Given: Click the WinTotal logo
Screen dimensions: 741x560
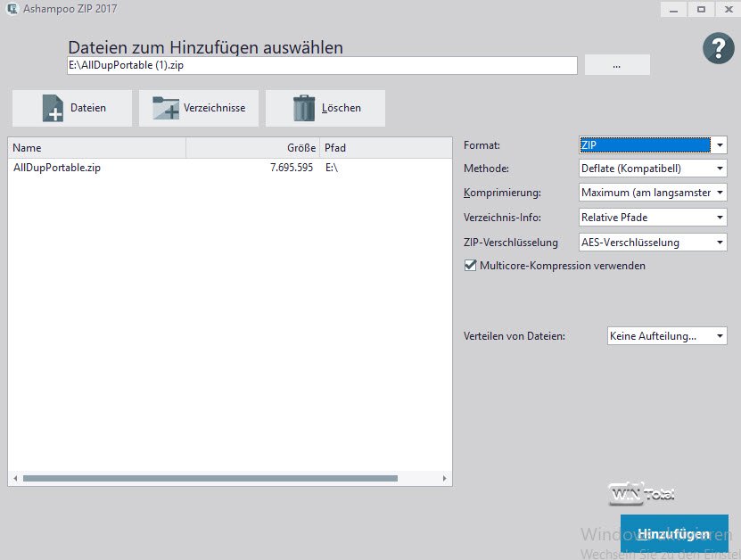Looking at the screenshot, I should coord(641,493).
